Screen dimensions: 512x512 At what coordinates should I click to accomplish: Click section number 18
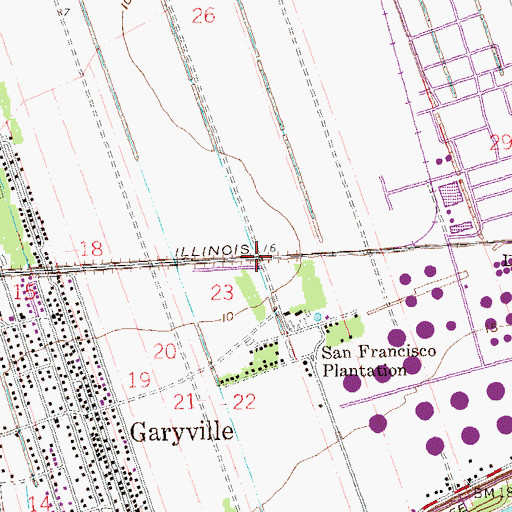coord(92,249)
